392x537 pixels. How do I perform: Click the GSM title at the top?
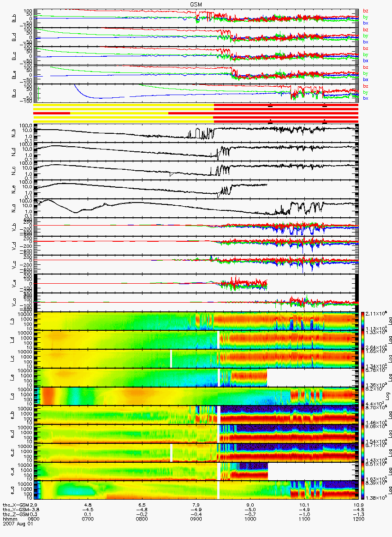tap(196, 4)
